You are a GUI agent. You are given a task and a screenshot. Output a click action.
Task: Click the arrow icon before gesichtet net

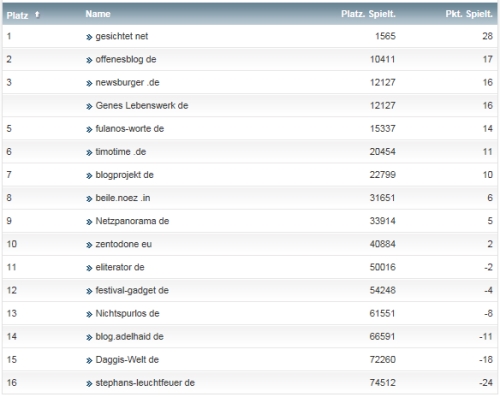[x=89, y=37]
